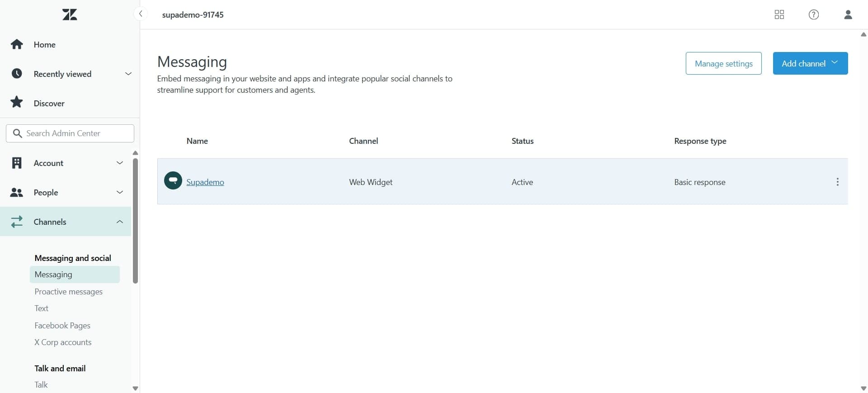Select Proactive messages in the sidebar
The width and height of the screenshot is (868, 393).
pos(68,292)
